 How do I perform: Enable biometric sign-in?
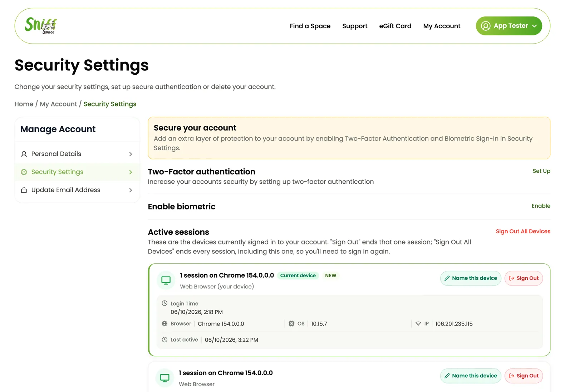pos(541,206)
